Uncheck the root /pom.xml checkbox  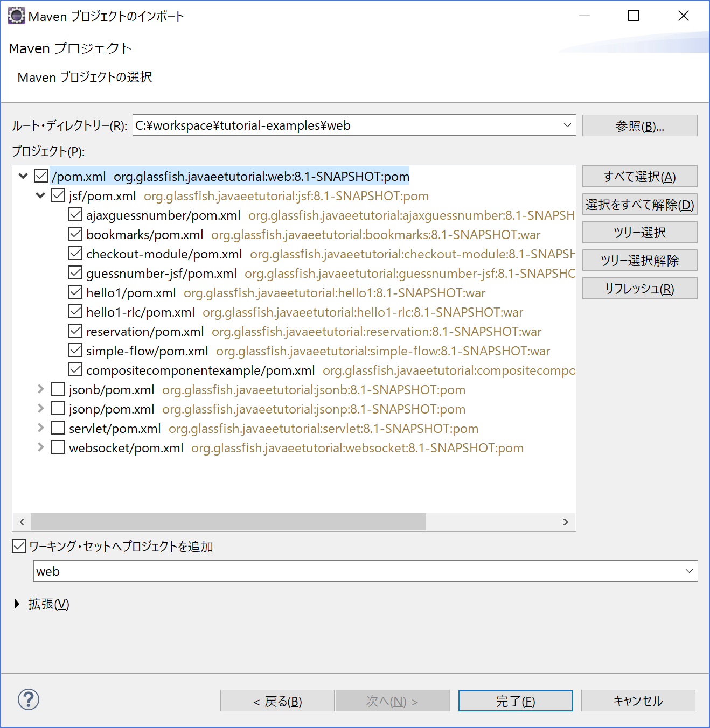tap(41, 176)
